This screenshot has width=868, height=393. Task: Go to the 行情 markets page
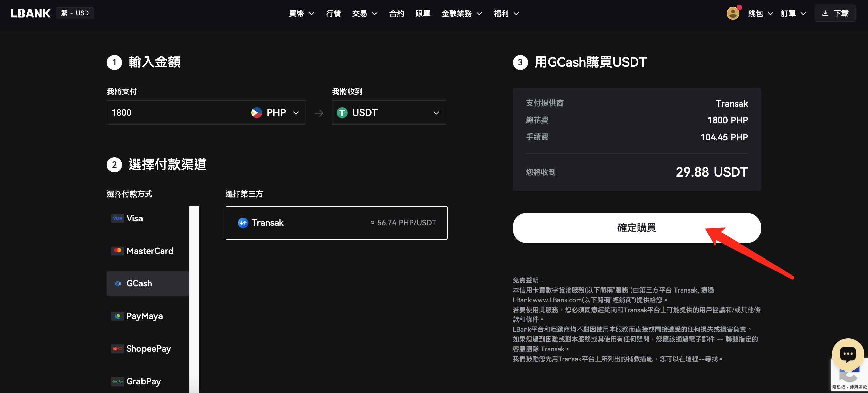tap(333, 13)
